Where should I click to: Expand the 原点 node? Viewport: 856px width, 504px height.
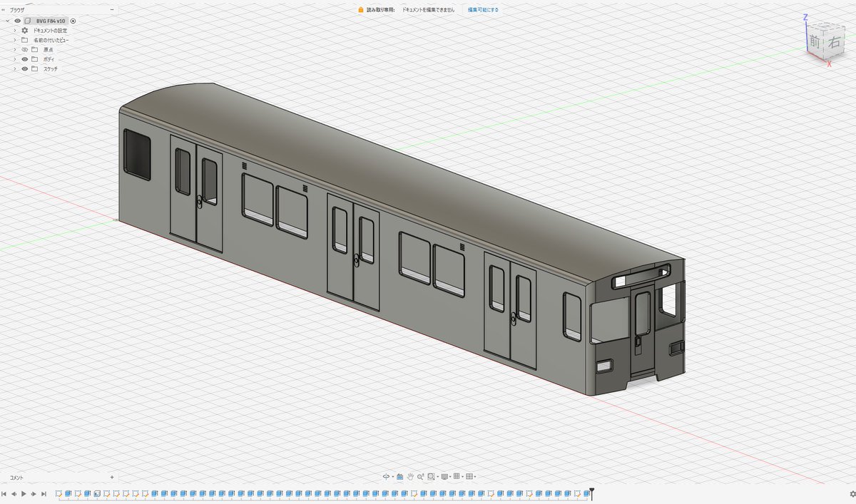point(14,49)
